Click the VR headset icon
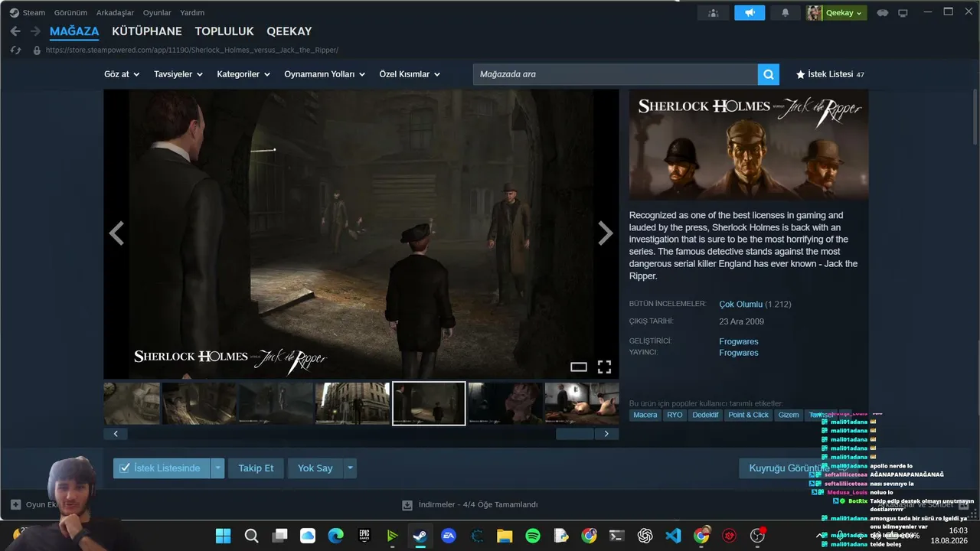This screenshot has width=980, height=551. click(883, 13)
